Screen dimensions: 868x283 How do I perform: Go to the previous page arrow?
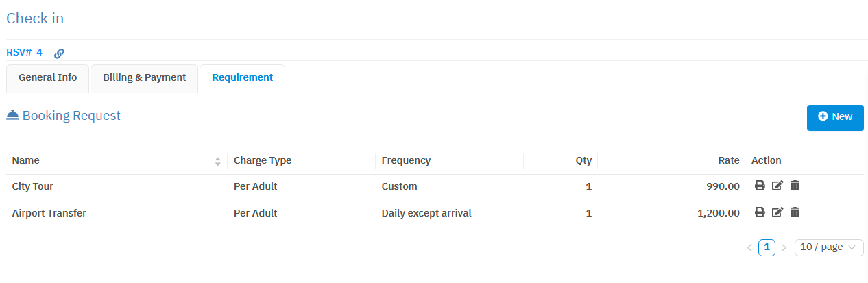[x=749, y=247]
